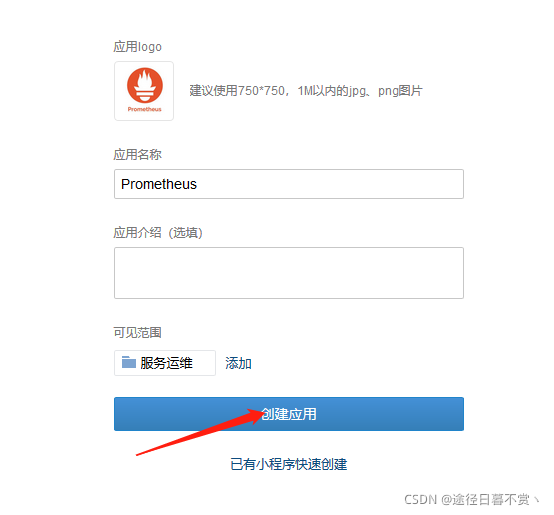Open the 已有小程序快速创建 link
This screenshot has width=554, height=515.
point(289,464)
